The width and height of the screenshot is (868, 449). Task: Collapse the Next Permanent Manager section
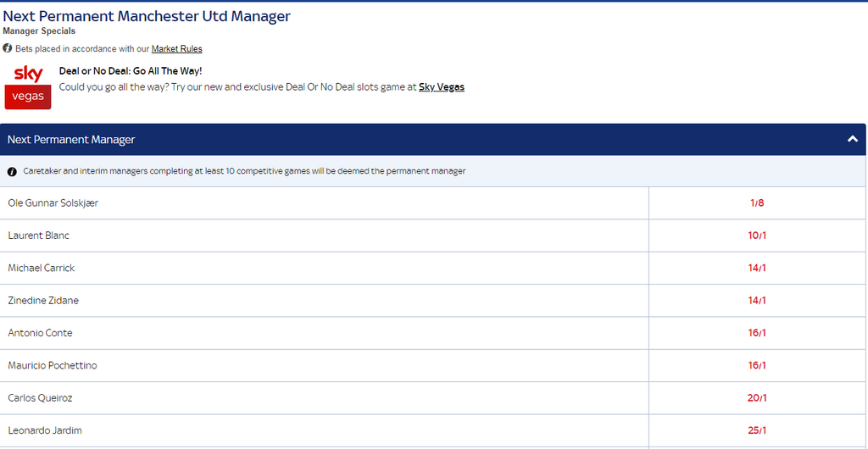pyautogui.click(x=852, y=139)
